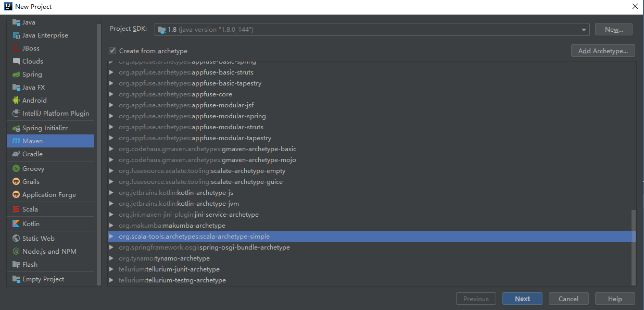The width and height of the screenshot is (644, 310).
Task: Click the Android robot icon
Action: (x=16, y=101)
